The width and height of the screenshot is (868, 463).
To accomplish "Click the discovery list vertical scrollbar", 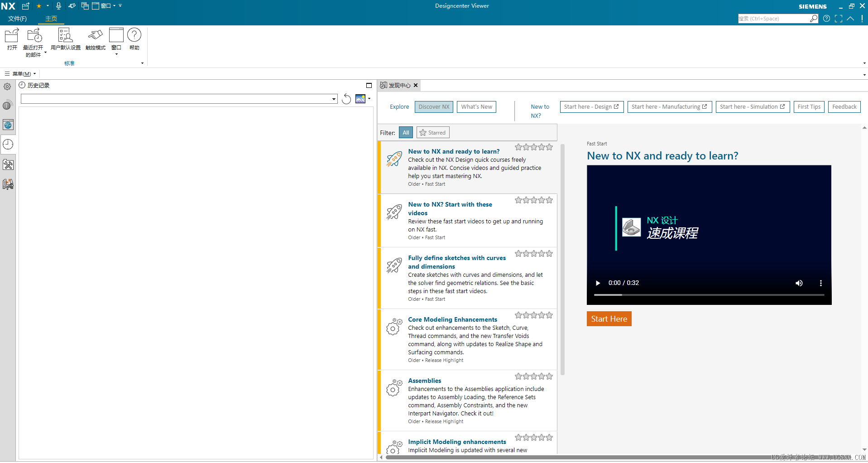I will [562, 260].
